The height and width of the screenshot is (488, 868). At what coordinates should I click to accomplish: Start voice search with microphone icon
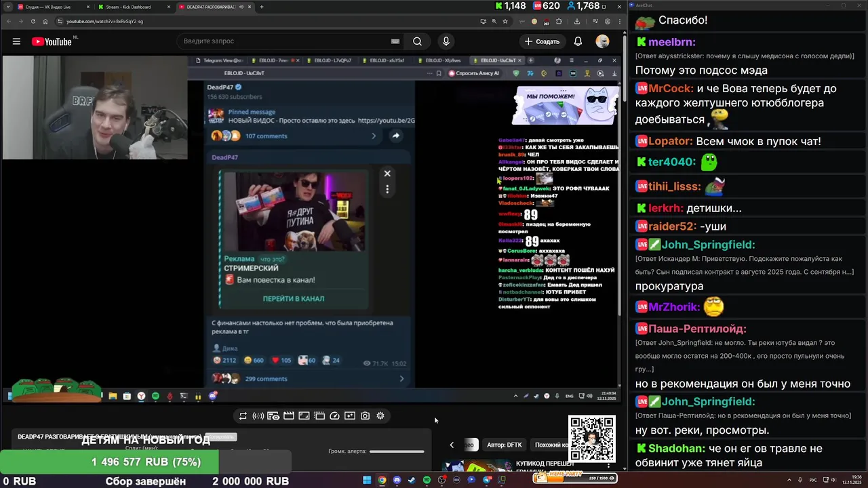point(446,41)
